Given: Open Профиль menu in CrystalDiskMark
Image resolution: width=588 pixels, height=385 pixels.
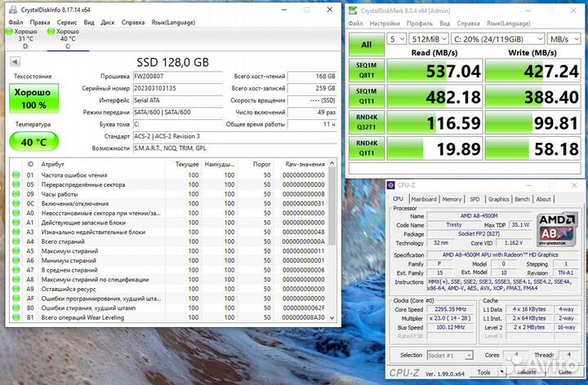Looking at the screenshot, I should (420, 23).
